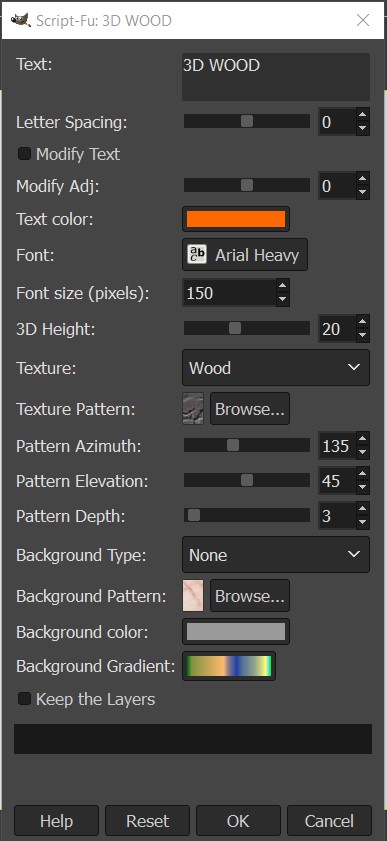387x841 pixels.
Task: Click the Font size pixels field
Action: pos(229,293)
